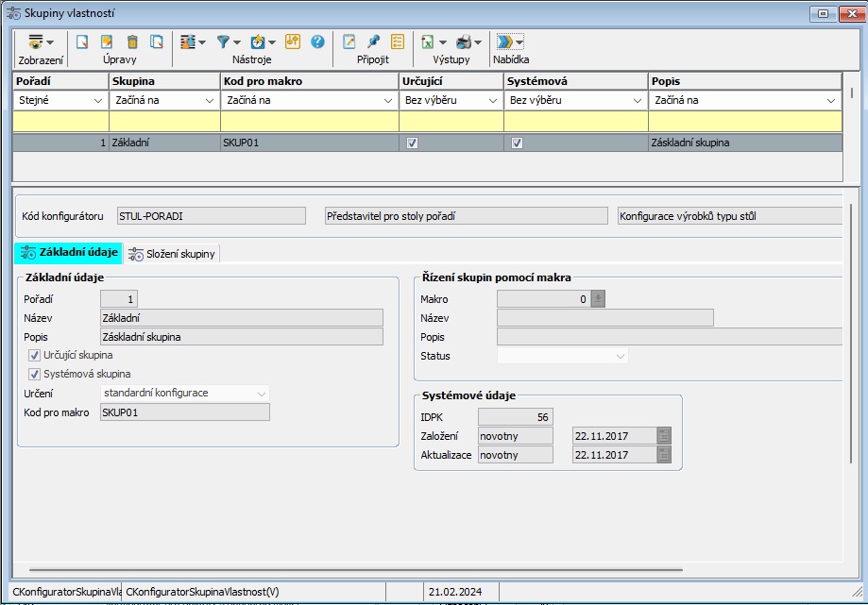The width and height of the screenshot is (868, 605).
Task: Click the Popis column header
Action: point(744,81)
